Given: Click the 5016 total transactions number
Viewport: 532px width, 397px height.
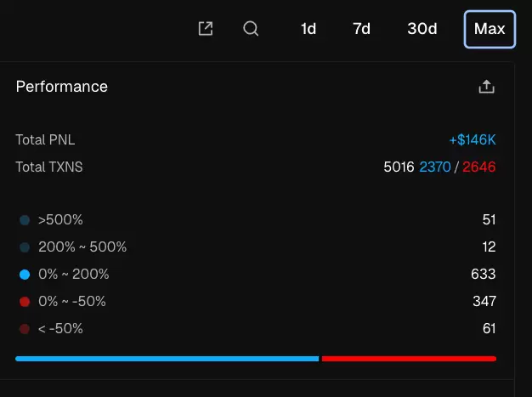Looking at the screenshot, I should coord(399,167).
